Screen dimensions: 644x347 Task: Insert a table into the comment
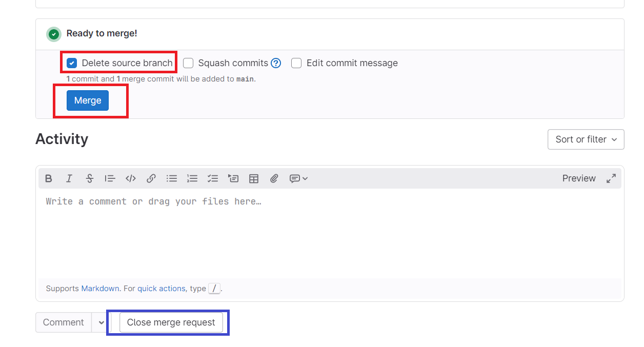[253, 178]
